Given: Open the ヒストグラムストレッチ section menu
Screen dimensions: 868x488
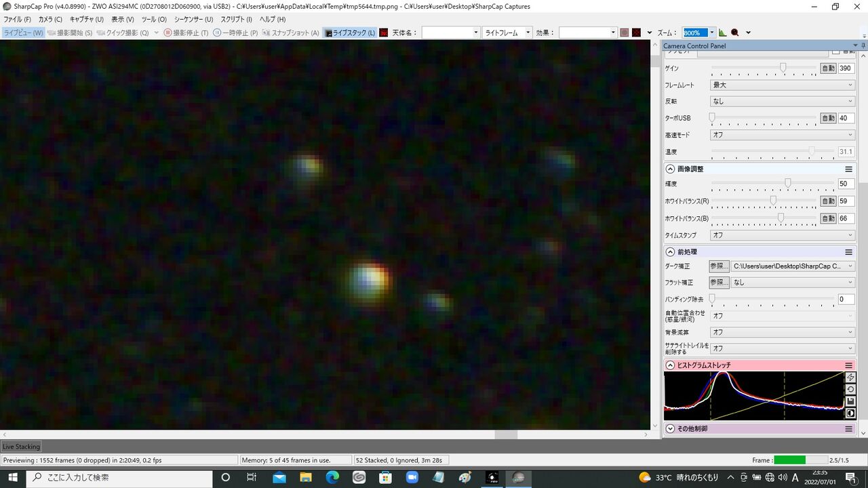Looking at the screenshot, I should click(848, 365).
